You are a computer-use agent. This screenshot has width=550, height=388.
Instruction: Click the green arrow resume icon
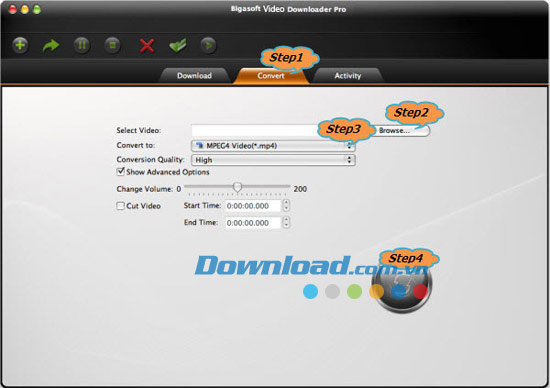(51, 45)
